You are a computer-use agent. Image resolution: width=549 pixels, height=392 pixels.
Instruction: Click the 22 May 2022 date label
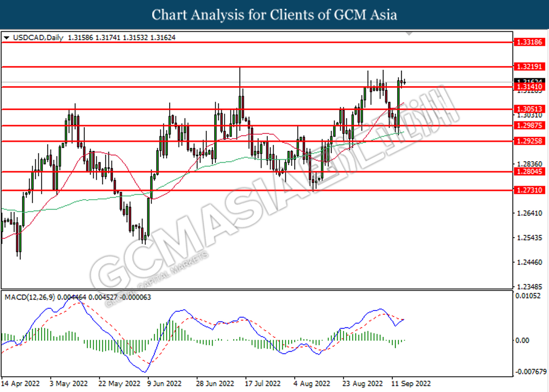click(119, 384)
